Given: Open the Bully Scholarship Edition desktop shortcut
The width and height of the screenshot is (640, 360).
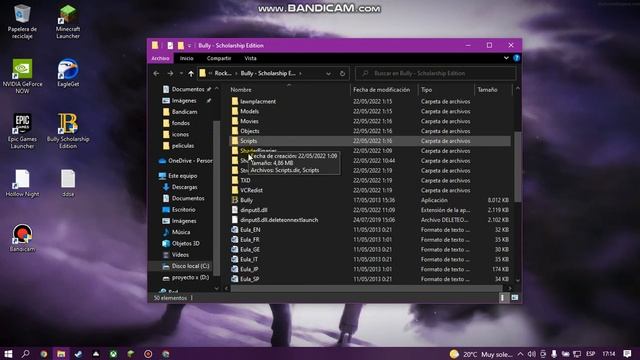Looking at the screenshot, I should 68,131.
